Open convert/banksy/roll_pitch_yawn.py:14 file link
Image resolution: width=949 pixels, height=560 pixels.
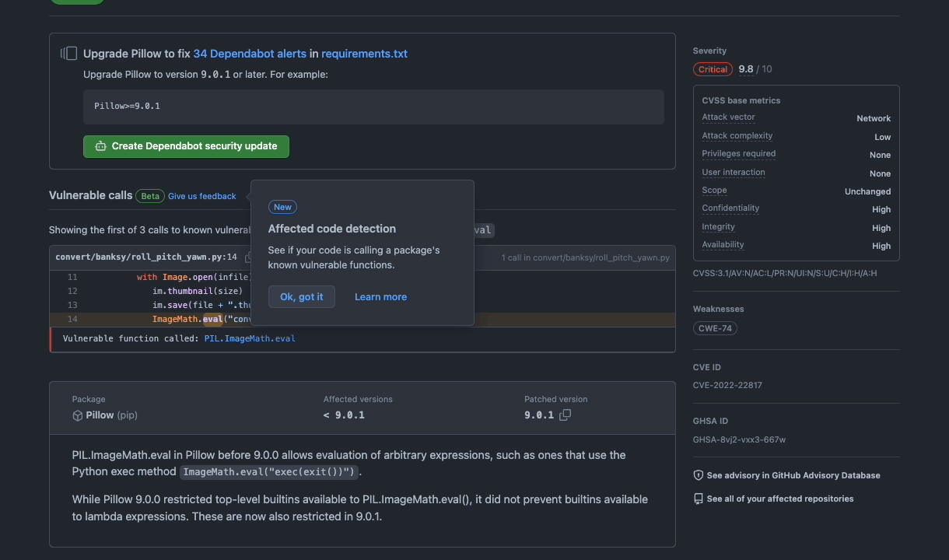[145, 257]
